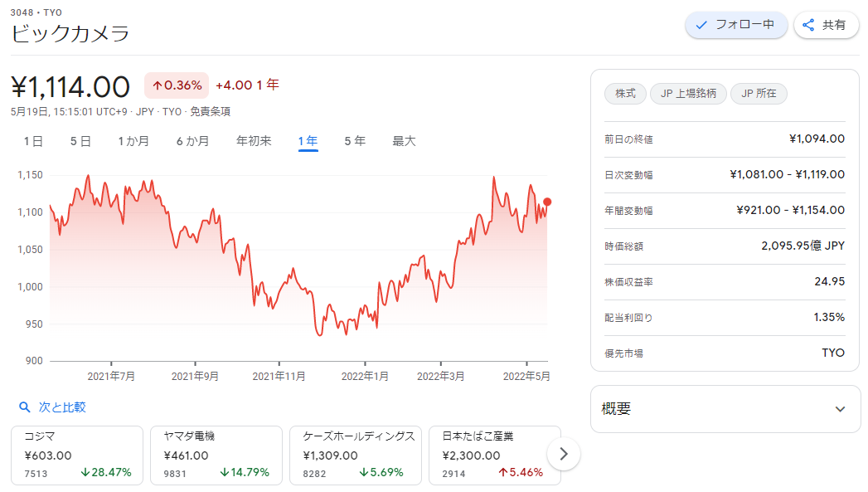
Task: Click the down arrow next to 14.79%
Action: 224,472
